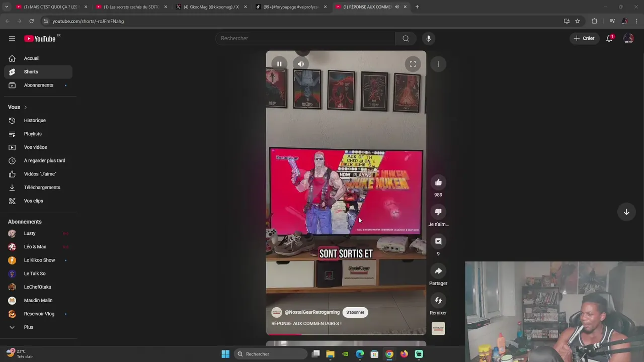644x362 pixels.
Task: Go to the YouTube logo home link
Action: 40,38
